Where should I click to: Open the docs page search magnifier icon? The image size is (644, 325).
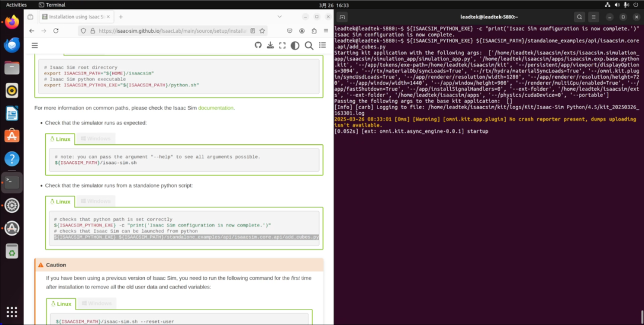309,45
